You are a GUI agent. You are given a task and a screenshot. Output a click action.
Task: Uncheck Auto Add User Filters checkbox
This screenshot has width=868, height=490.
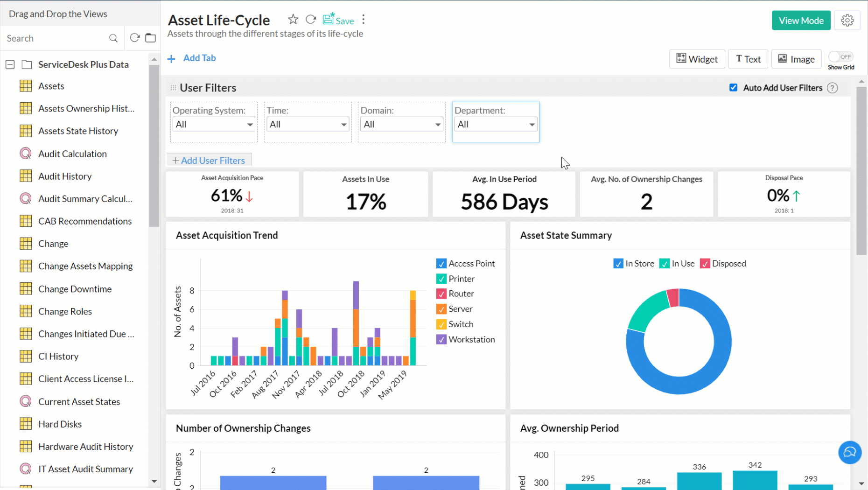click(x=734, y=88)
